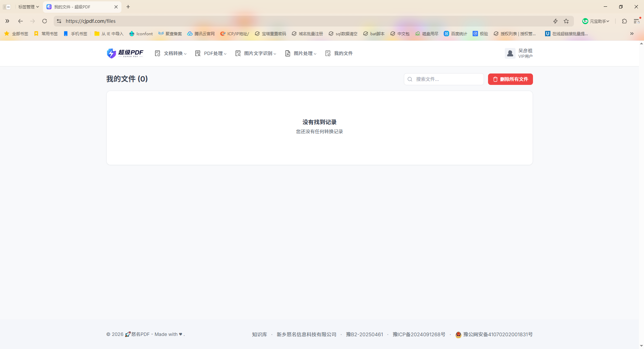This screenshot has width=644, height=349.
Task: Click the lightning bolt icon in the address bar
Action: (555, 21)
